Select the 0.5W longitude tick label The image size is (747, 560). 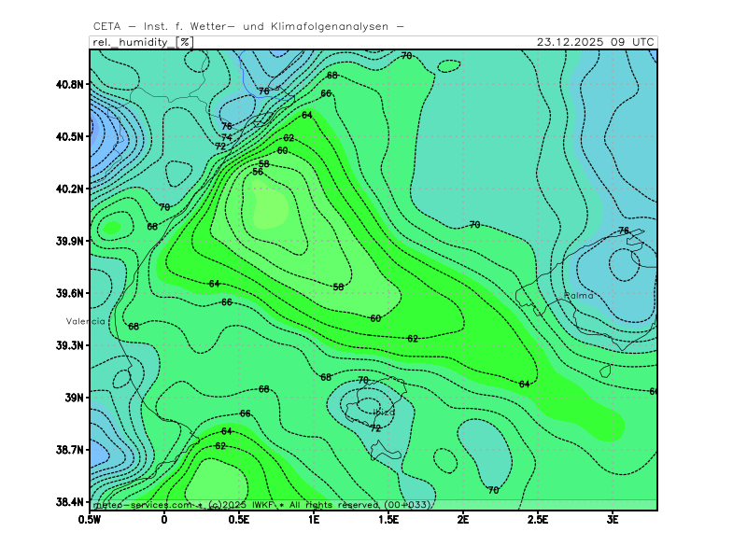pyautogui.click(x=91, y=519)
